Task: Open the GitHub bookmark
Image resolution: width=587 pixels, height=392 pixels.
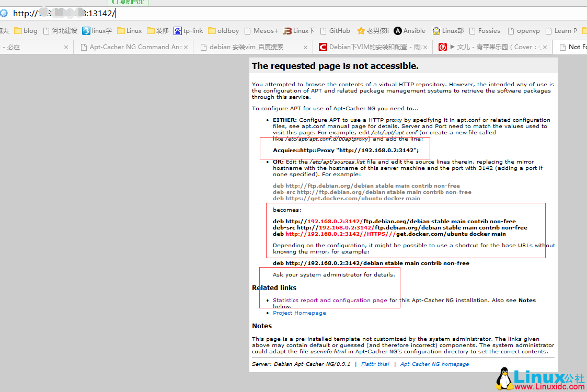Action: [x=335, y=31]
